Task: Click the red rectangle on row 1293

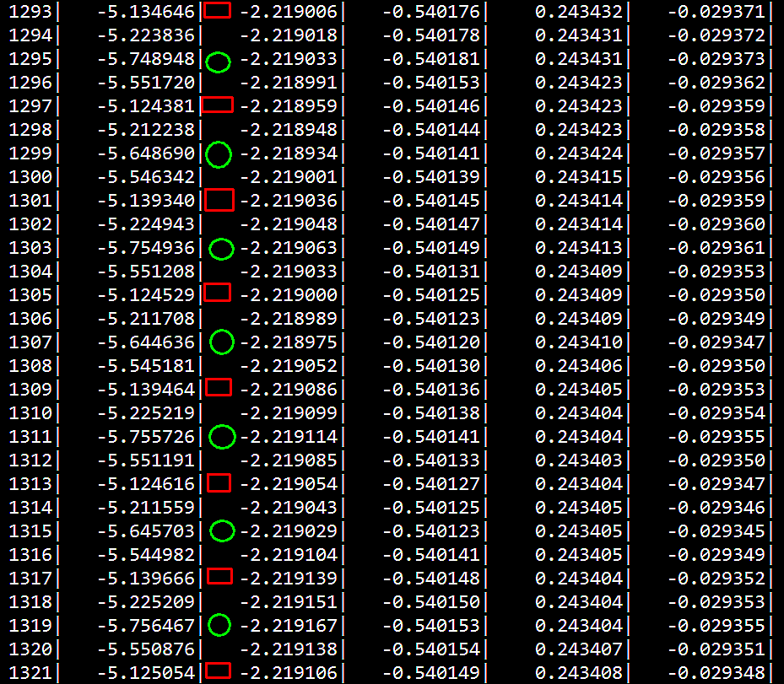Action: tap(218, 10)
